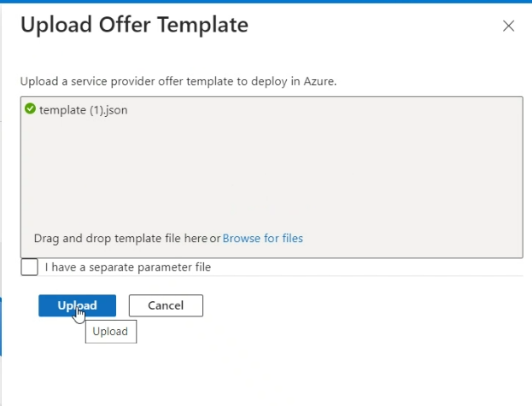Close the Upload Offer Template dialog
Image resolution: width=532 pixels, height=406 pixels.
coord(508,26)
